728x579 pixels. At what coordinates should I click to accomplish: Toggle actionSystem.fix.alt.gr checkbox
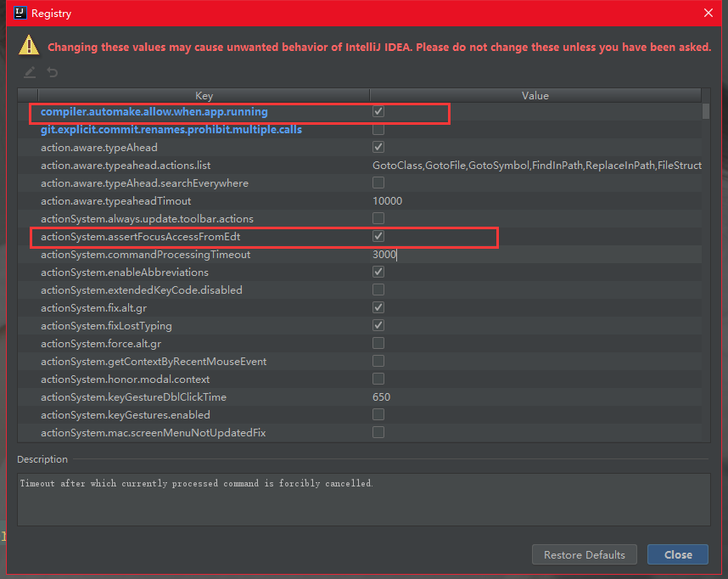(378, 307)
